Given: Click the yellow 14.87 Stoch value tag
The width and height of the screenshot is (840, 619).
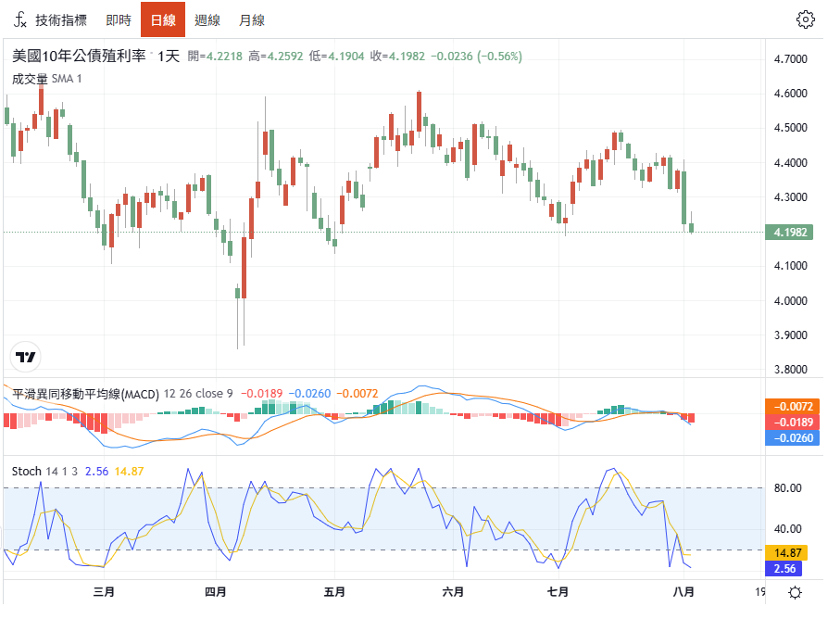Looking at the screenshot, I should (787, 552).
